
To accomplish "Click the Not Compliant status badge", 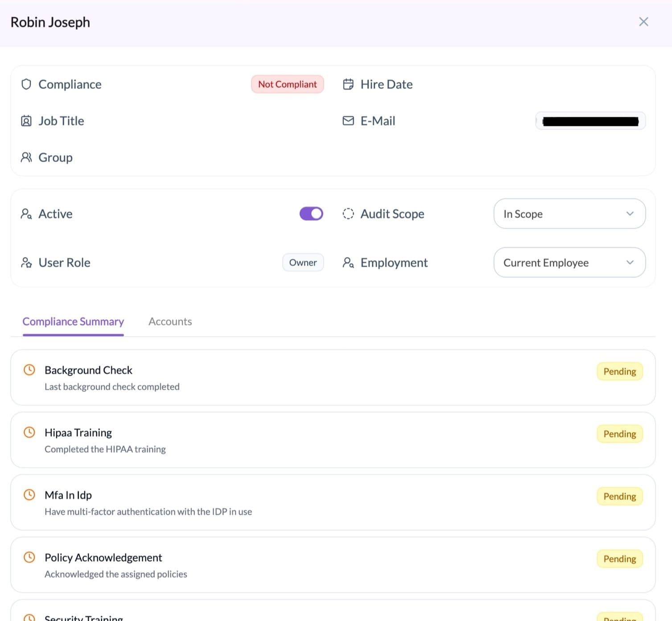I will pyautogui.click(x=287, y=84).
